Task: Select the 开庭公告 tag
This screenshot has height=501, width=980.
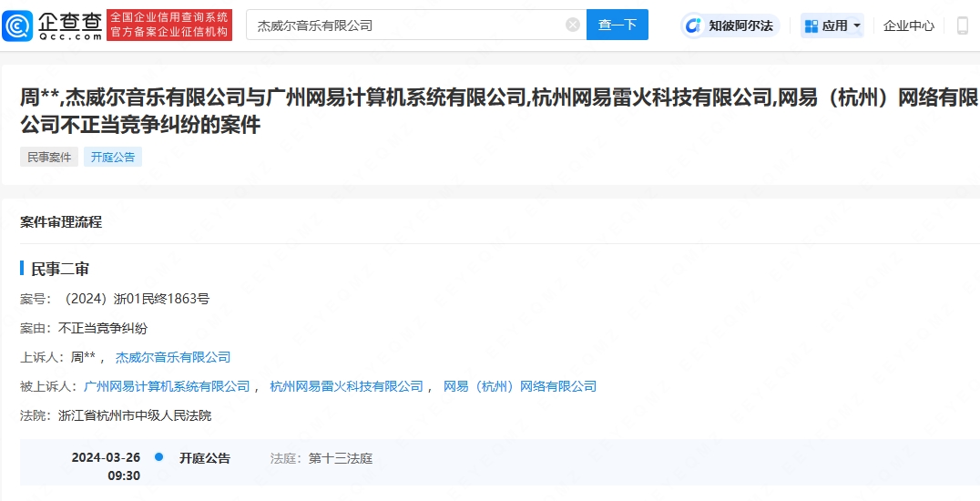Action: coord(113,157)
